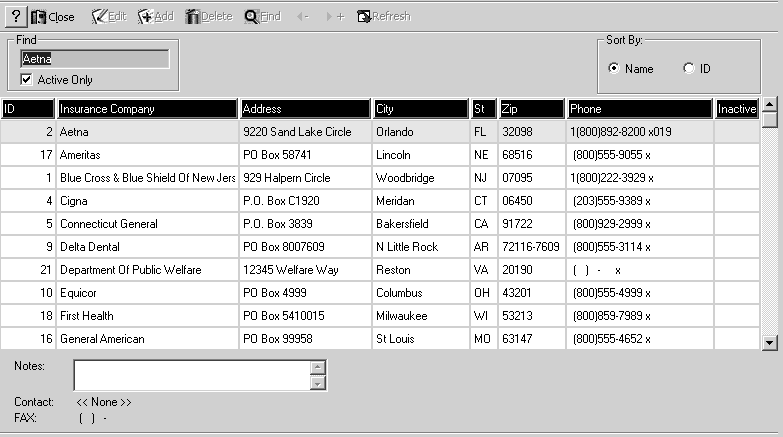The image size is (783, 437).
Task: Select the Connecticut General row
Action: [x=380, y=224]
